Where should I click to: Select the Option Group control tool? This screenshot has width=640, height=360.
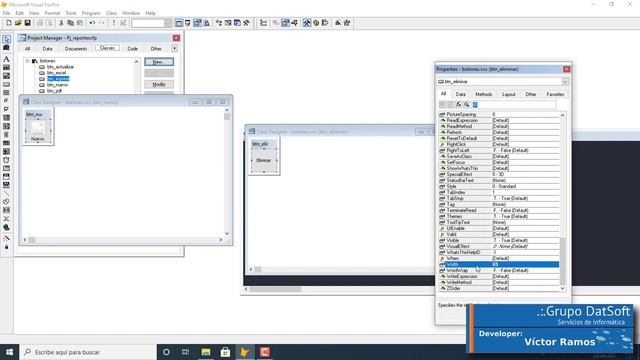pyautogui.click(x=7, y=101)
